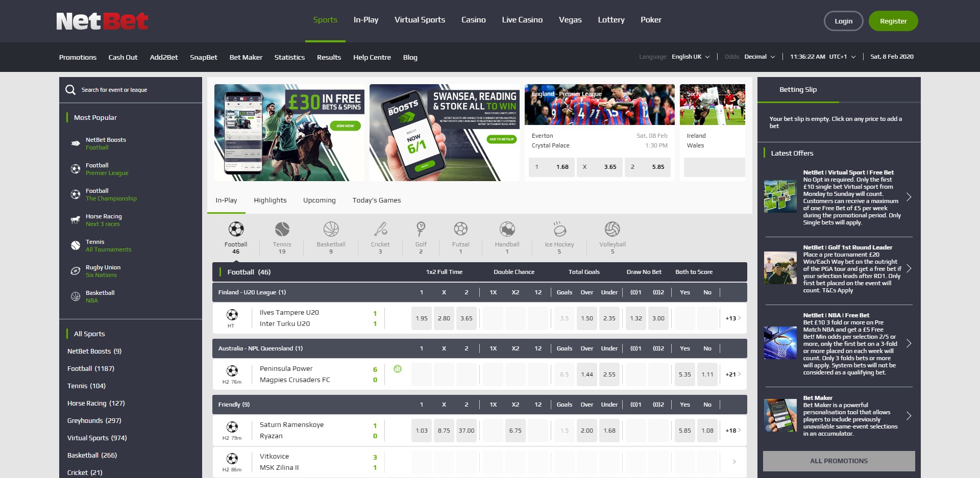
Task: Expand +21 more markets for Peninsula Power
Action: click(x=733, y=374)
